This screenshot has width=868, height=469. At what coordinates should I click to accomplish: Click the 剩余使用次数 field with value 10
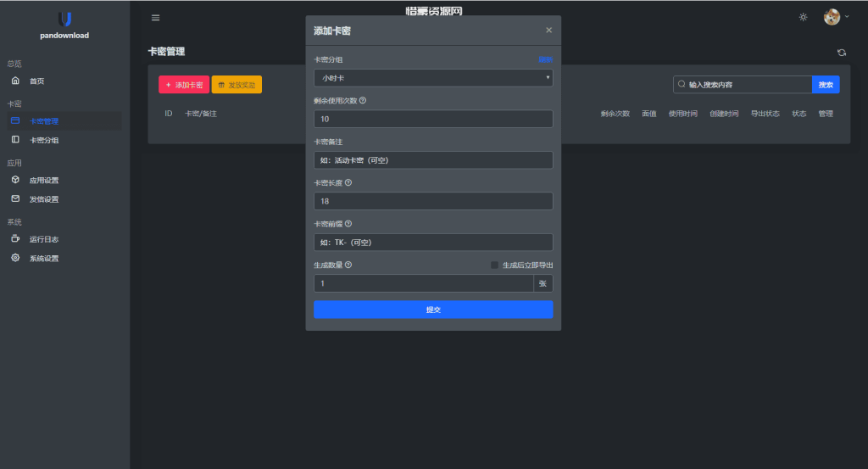click(x=433, y=119)
